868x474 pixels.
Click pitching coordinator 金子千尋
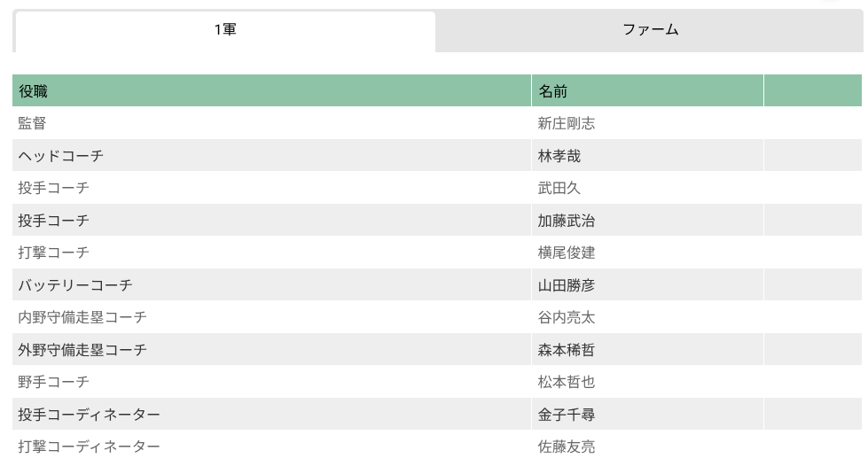point(567,415)
